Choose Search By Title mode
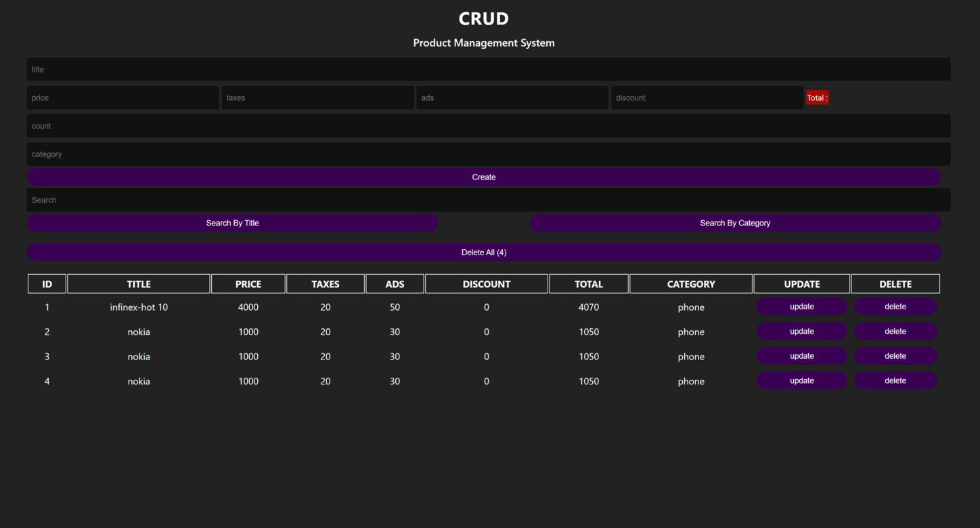 pyautogui.click(x=233, y=223)
